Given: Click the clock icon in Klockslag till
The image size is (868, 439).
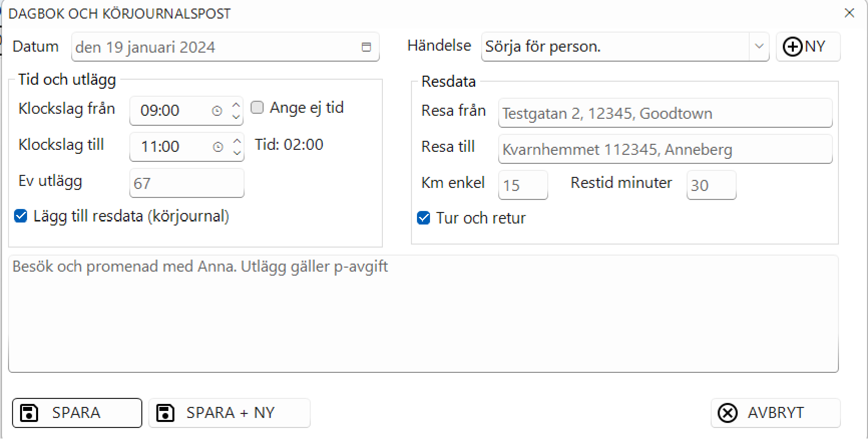Looking at the screenshot, I should (218, 147).
